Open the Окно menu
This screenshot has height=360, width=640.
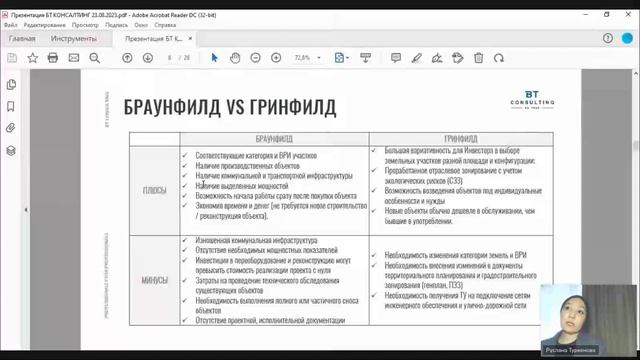[x=141, y=25]
